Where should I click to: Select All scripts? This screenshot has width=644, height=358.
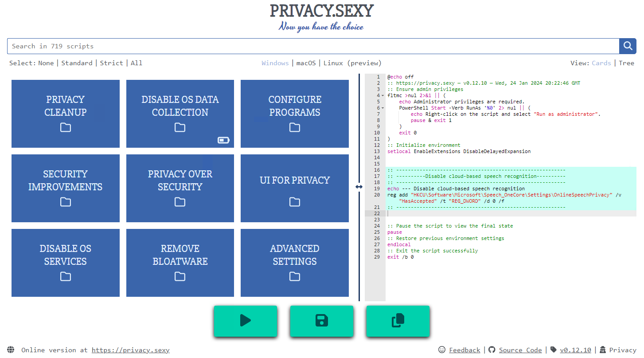pyautogui.click(x=137, y=63)
